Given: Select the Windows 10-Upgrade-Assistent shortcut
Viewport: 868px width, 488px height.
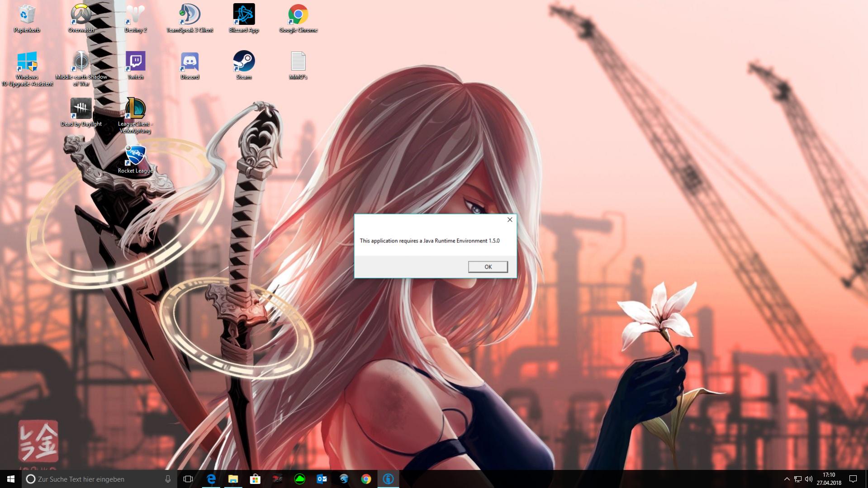Looking at the screenshot, I should point(27,69).
